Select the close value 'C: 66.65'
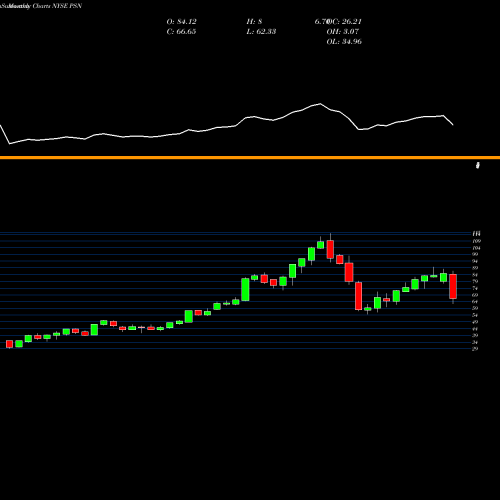Viewport: 500px width, 500px height. (181, 32)
